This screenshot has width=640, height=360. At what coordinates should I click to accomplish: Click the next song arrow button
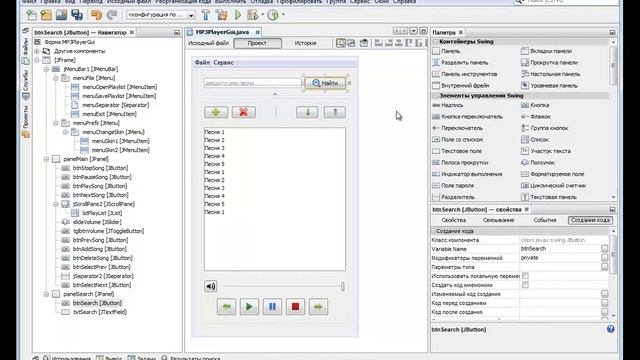tap(318, 307)
